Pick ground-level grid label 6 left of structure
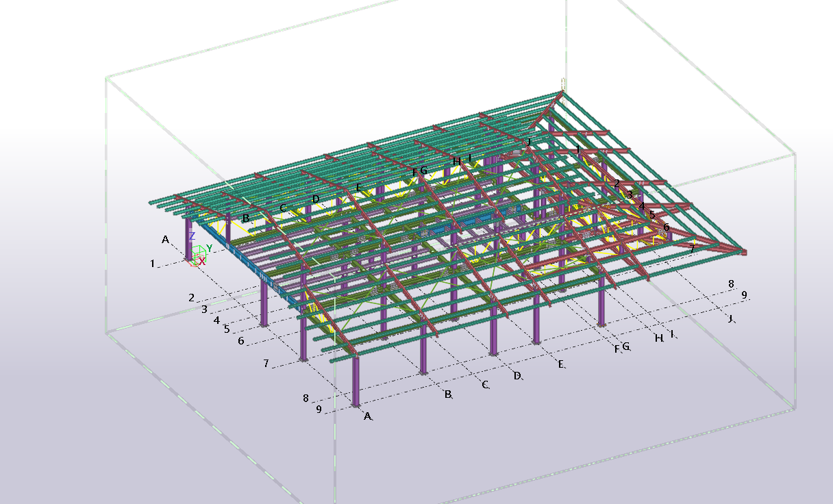 (x=240, y=340)
